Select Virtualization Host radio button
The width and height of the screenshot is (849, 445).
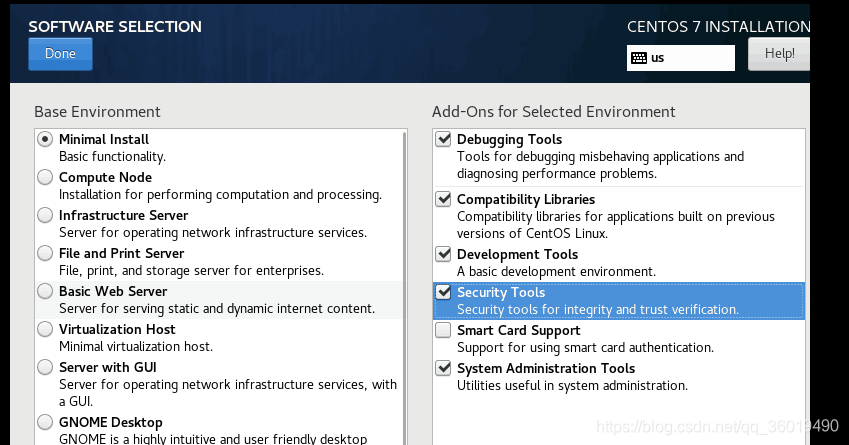[x=45, y=330]
